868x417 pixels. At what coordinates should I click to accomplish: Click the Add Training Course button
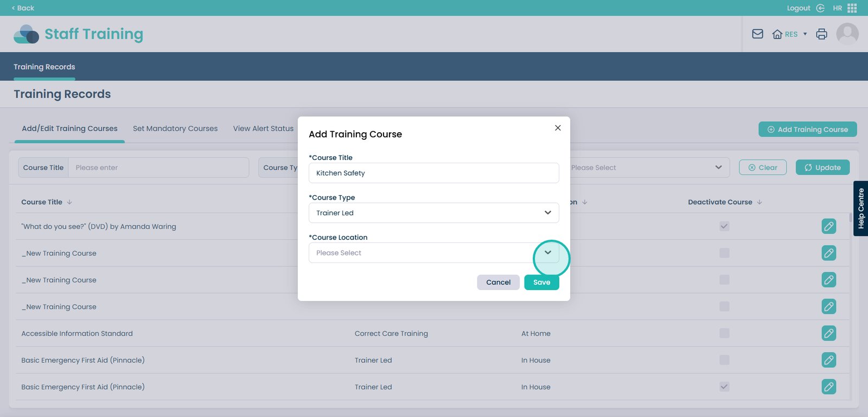point(808,129)
